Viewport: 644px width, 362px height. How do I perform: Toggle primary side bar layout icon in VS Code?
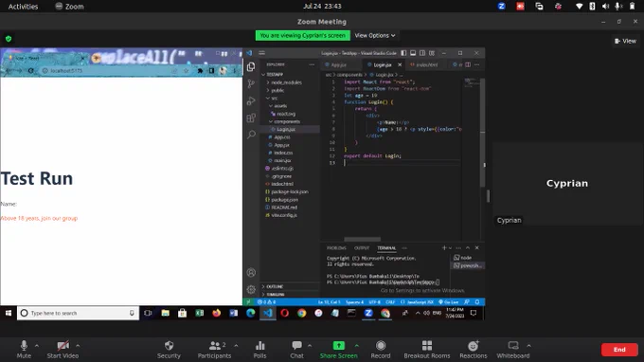[x=403, y=53]
